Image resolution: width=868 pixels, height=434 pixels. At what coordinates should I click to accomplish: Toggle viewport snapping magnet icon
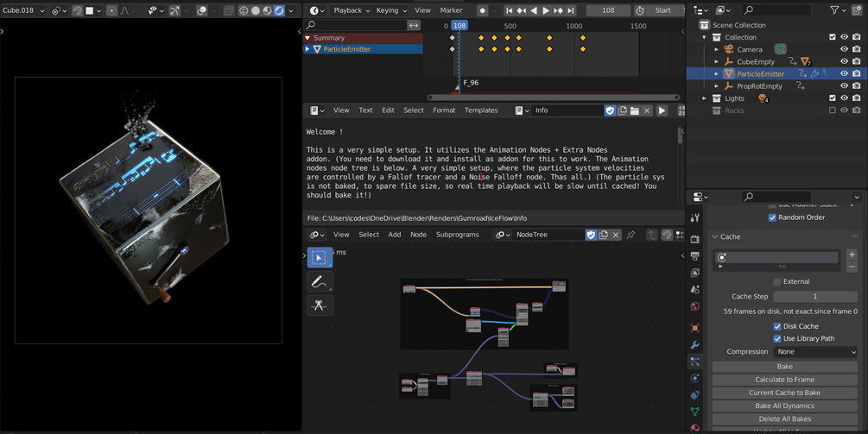(x=78, y=10)
